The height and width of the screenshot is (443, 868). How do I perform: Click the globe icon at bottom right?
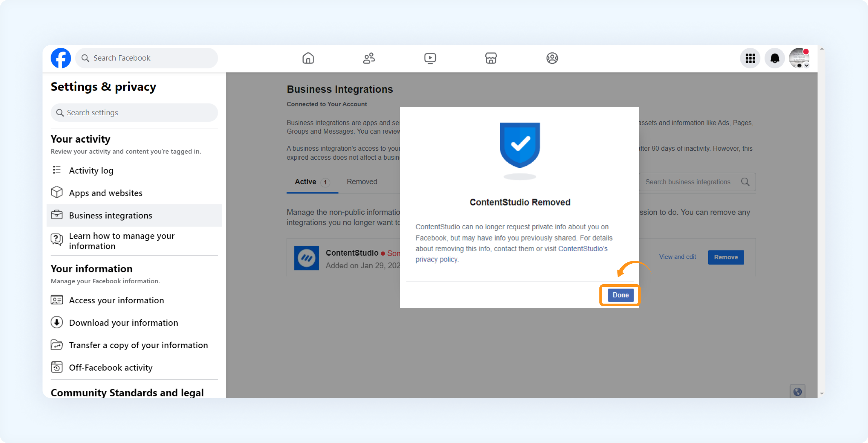point(797,391)
